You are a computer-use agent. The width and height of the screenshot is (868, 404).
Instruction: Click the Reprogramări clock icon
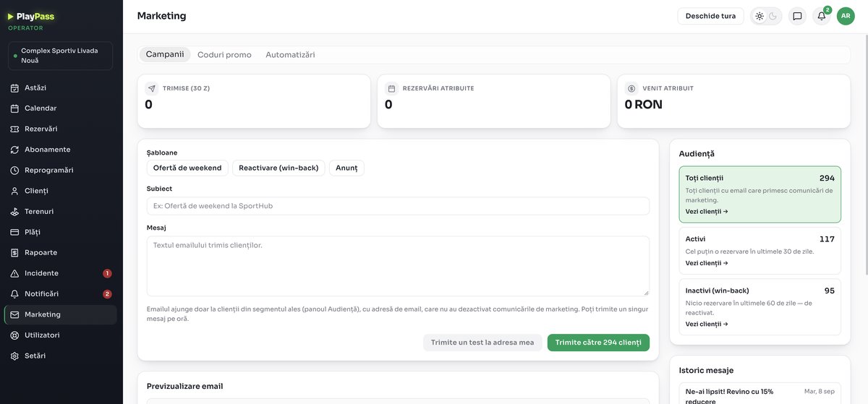coord(14,171)
